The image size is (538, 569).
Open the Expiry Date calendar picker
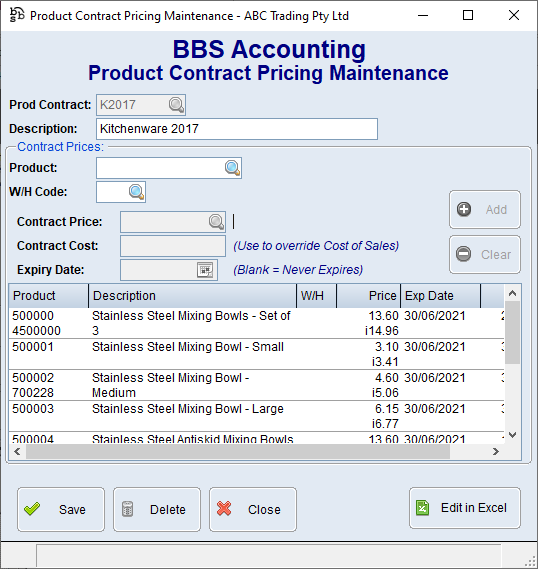coord(205,270)
